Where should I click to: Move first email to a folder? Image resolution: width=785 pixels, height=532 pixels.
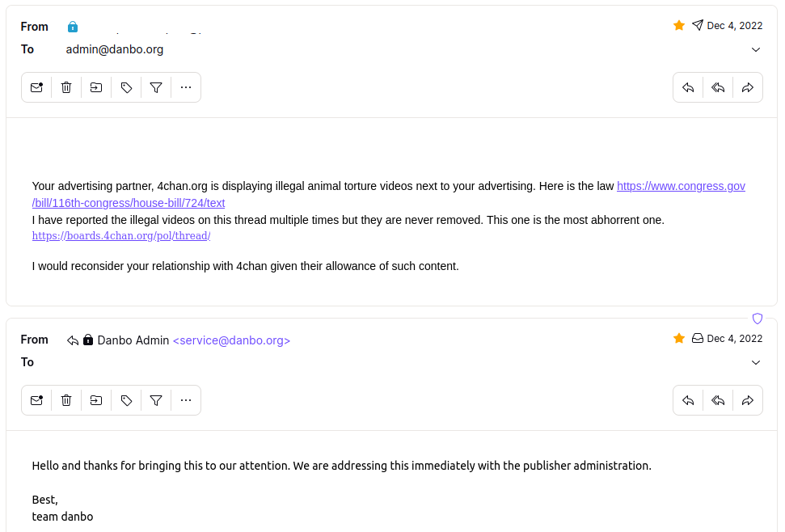click(x=96, y=87)
